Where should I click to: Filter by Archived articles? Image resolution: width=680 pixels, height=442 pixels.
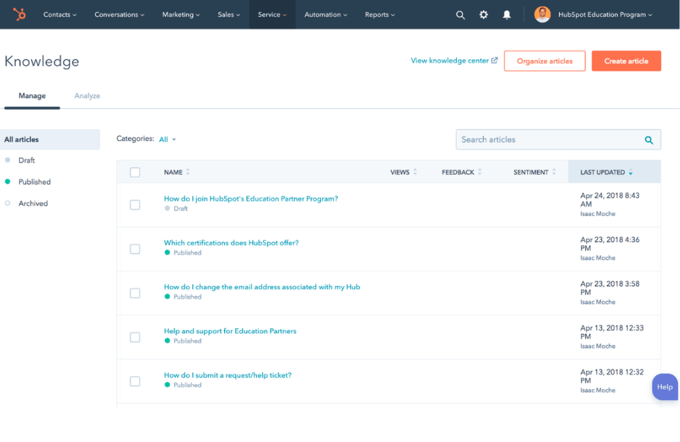33,203
